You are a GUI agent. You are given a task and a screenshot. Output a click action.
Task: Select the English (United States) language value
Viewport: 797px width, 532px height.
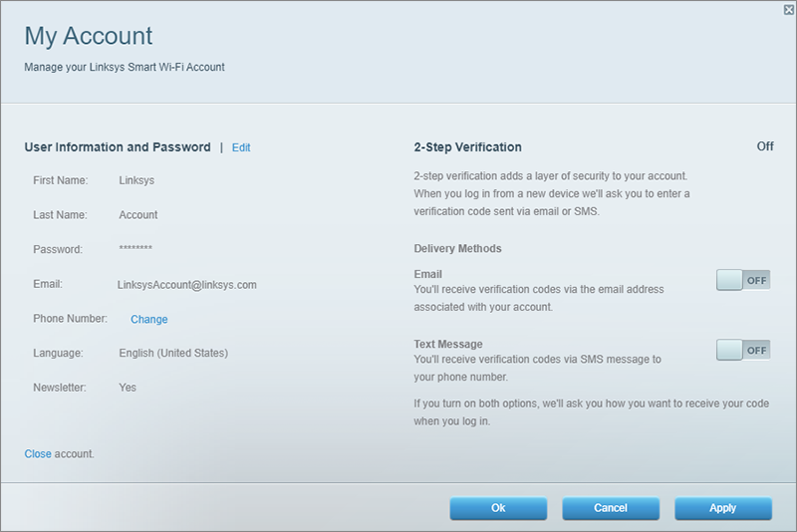173,353
